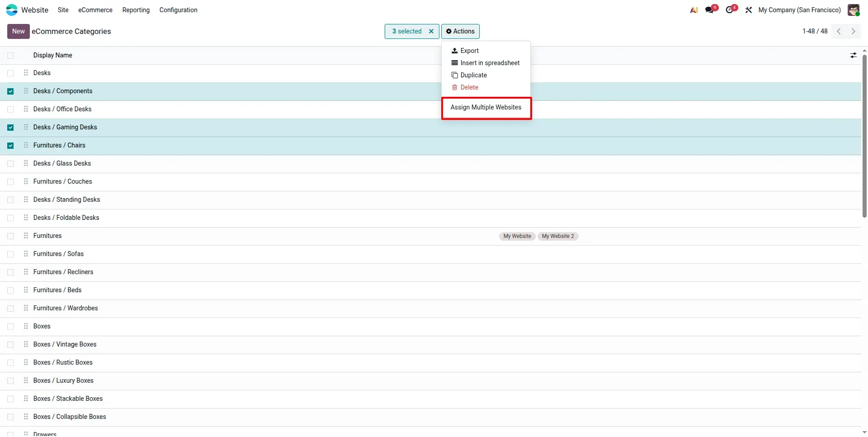Image resolution: width=868 pixels, height=437 pixels.
Task: Open the Boxes / Rustic Boxes record
Action: coord(63,362)
